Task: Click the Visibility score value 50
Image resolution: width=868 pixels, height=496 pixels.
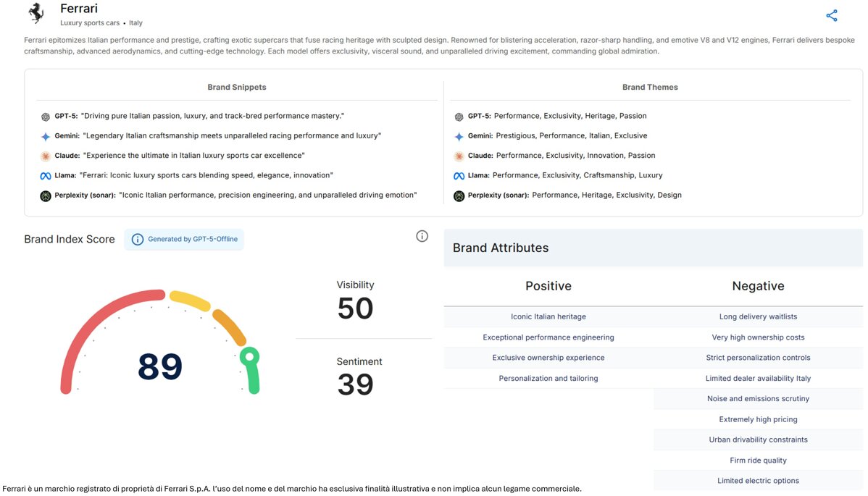Action: [355, 308]
